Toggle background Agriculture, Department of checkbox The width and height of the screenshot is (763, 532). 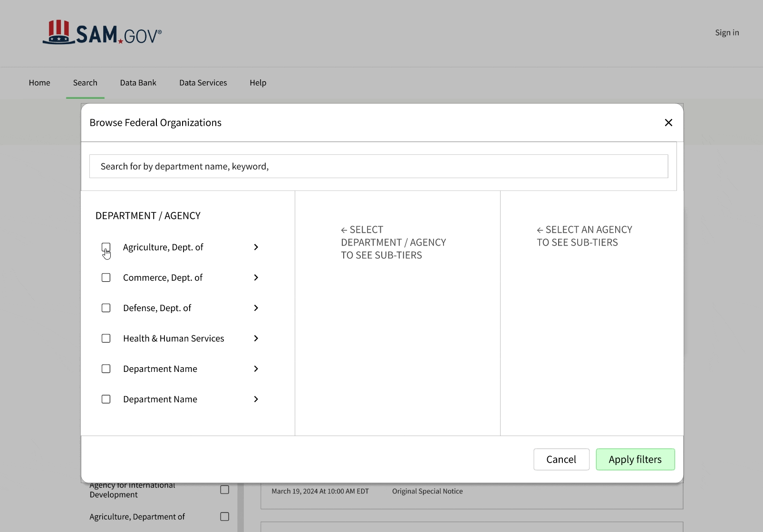coord(225,516)
